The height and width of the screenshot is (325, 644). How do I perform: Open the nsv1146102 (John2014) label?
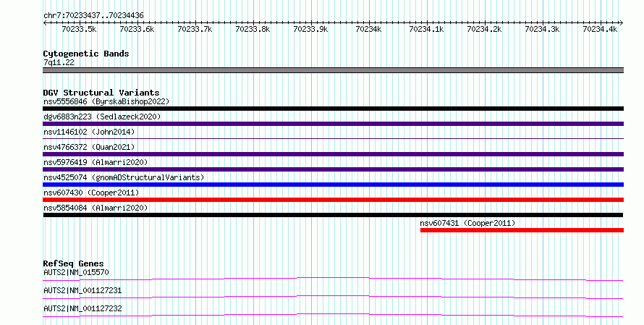pyautogui.click(x=89, y=132)
